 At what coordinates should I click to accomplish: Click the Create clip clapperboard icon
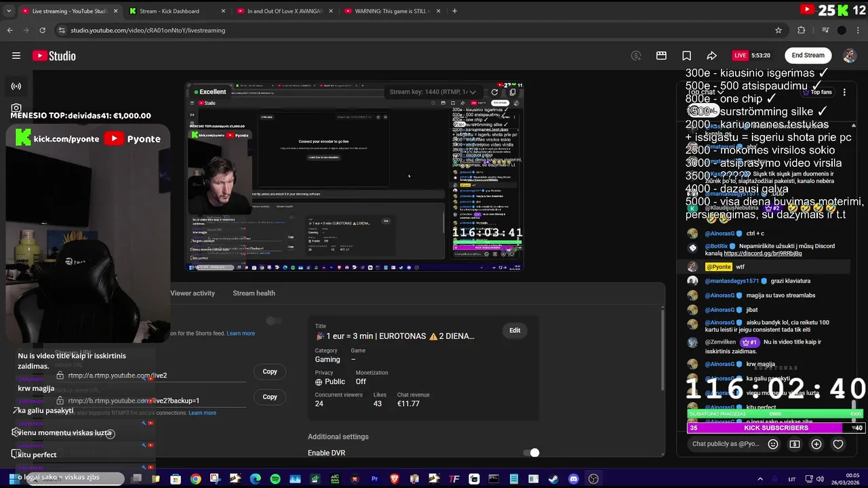click(x=661, y=56)
